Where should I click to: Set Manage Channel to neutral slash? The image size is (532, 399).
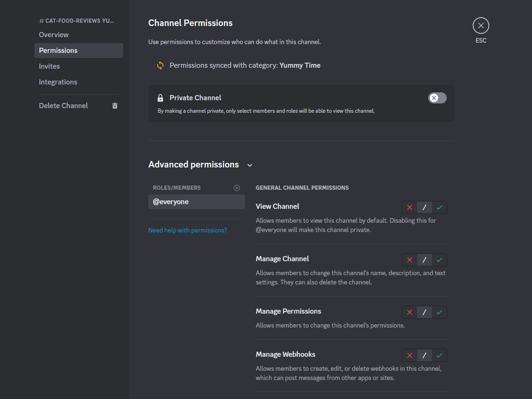424,260
